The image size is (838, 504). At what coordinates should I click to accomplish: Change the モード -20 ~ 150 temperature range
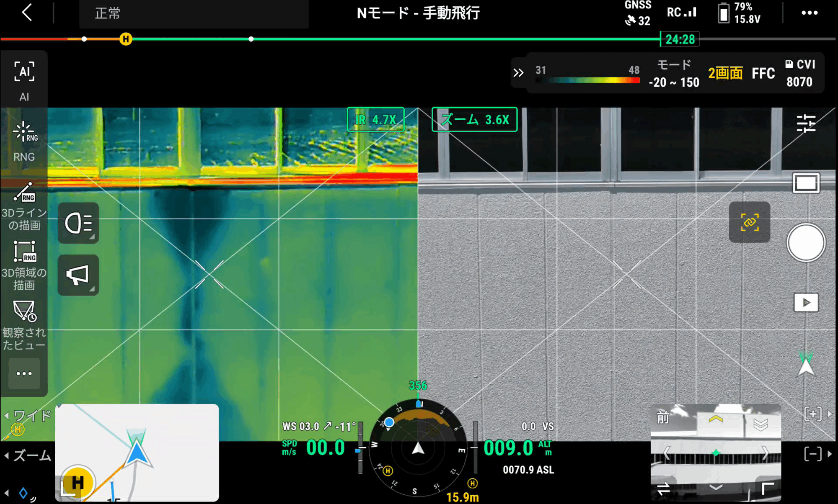(x=674, y=73)
